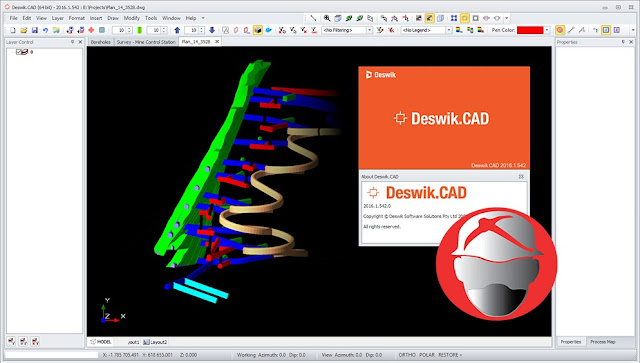640x363 pixels.
Task: Open the Tools menu
Action: pyautogui.click(x=151, y=18)
